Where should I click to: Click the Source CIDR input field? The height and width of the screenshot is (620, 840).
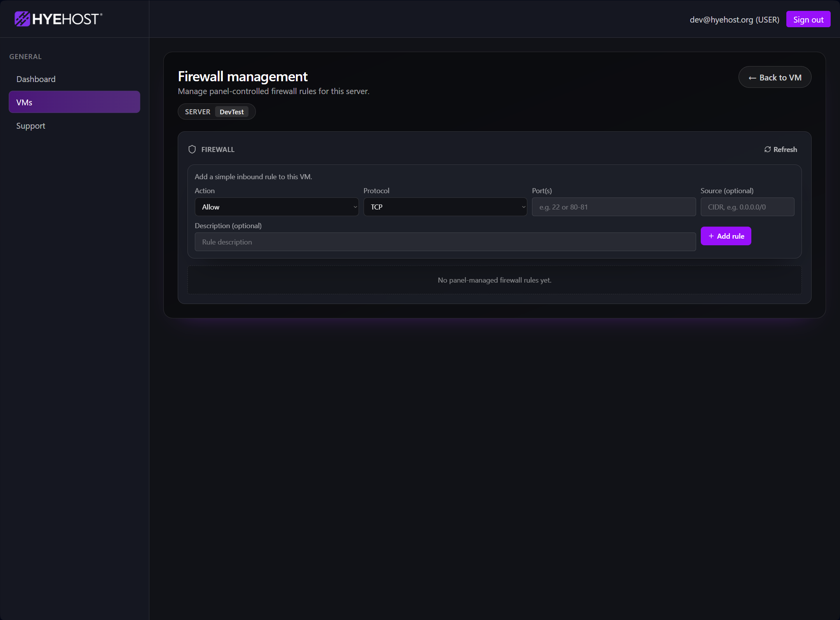[747, 207]
